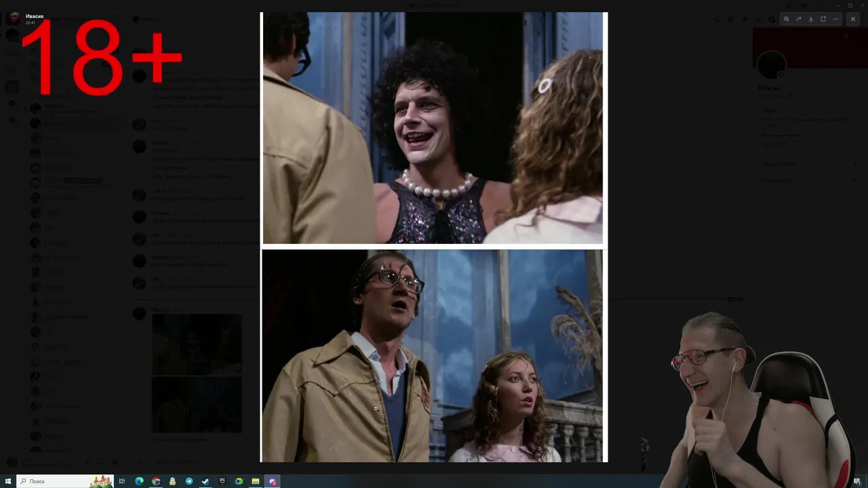Click the Поиск taskbar search field

(x=65, y=481)
